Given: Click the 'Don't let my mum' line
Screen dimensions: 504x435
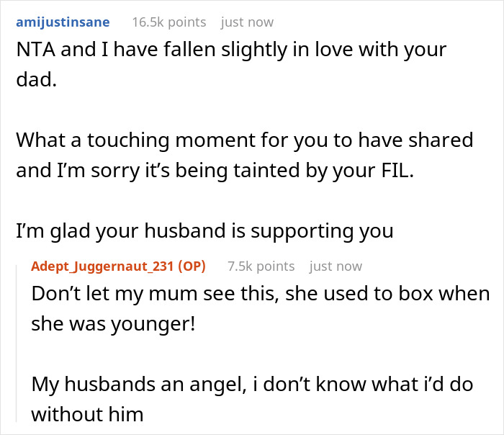Looking at the screenshot, I should [x=260, y=294].
